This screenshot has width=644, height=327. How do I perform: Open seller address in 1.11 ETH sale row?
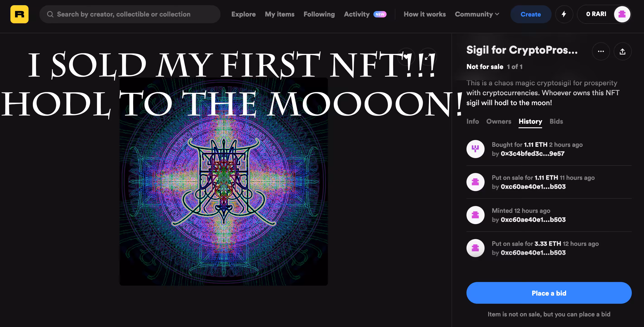click(x=533, y=187)
